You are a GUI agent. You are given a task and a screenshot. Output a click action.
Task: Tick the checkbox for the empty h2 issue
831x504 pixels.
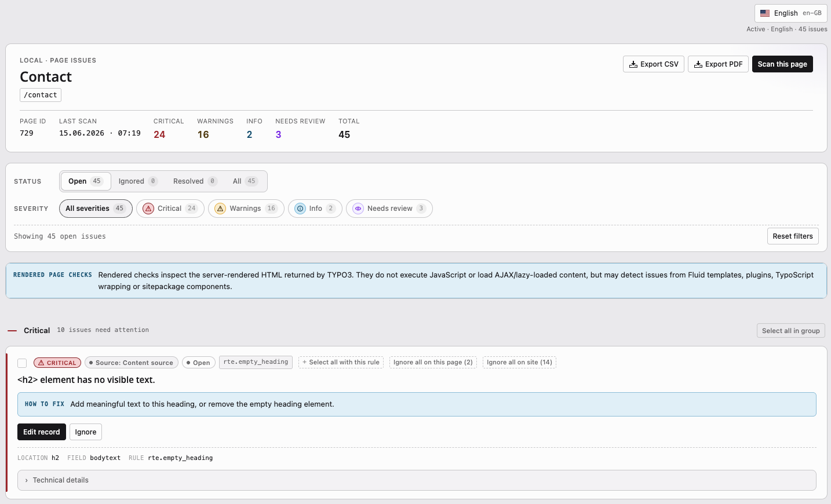22,363
